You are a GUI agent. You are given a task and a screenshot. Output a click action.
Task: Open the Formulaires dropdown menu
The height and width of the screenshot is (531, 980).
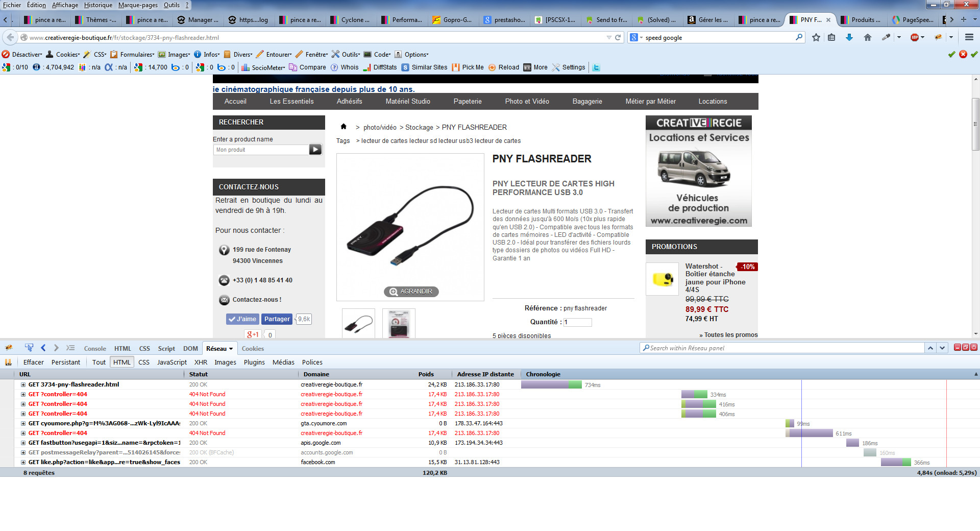pos(133,54)
